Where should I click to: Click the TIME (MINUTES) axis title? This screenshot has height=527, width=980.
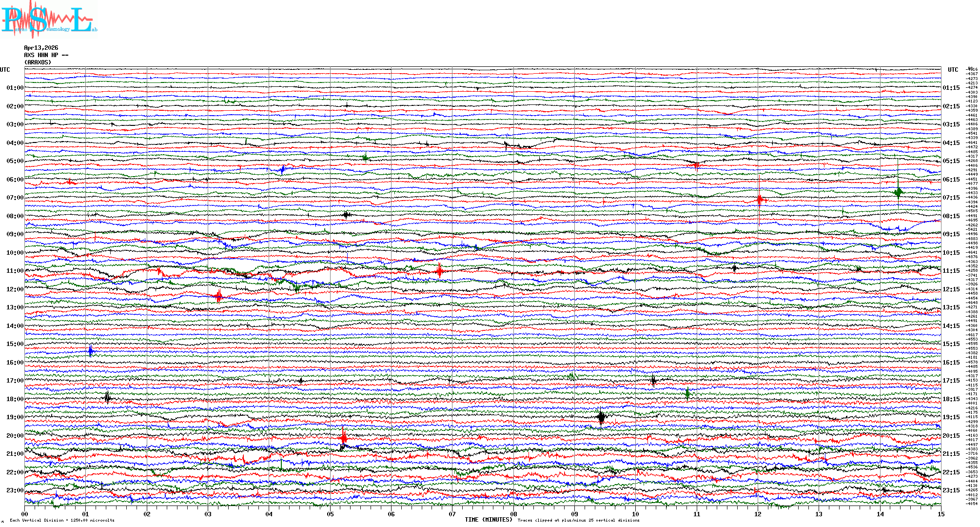tap(488, 520)
